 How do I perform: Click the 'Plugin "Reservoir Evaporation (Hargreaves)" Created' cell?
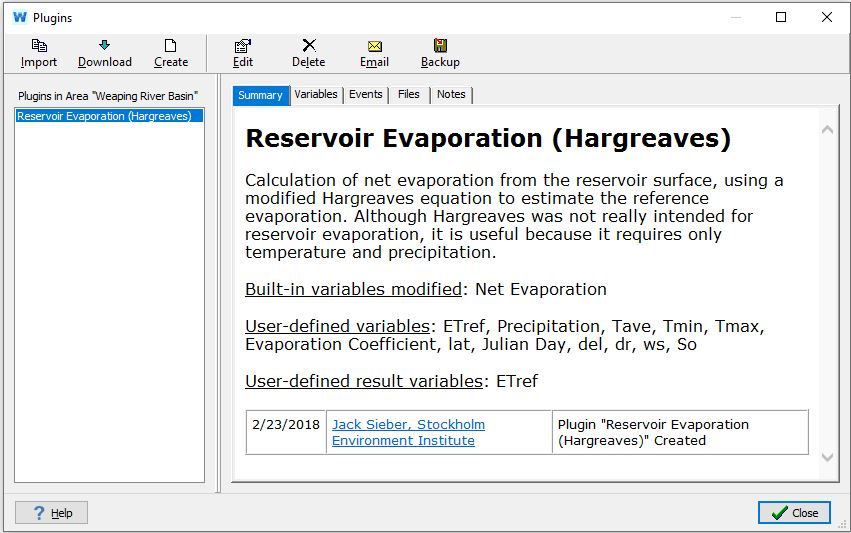tap(680, 432)
